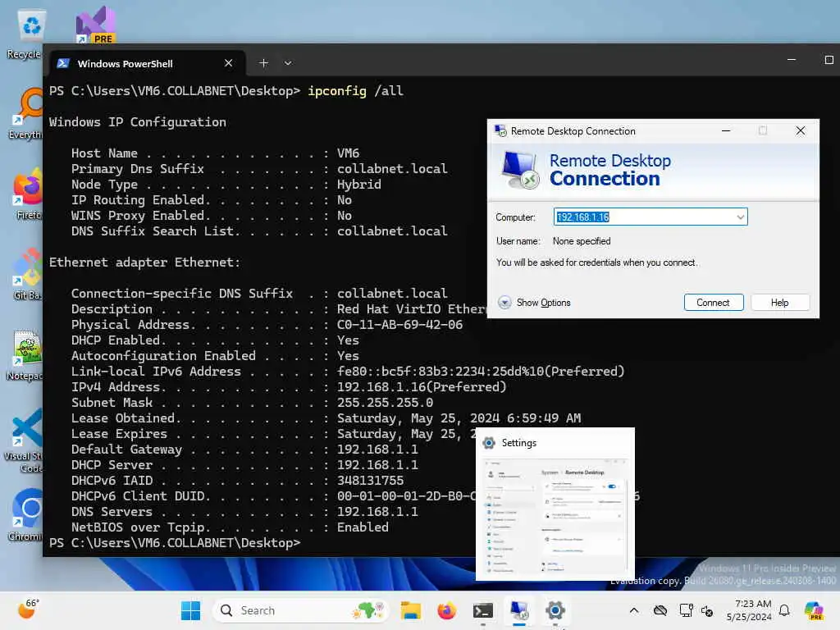Click the NetBIOS over Tcpip Enabled value
The height and width of the screenshot is (630, 840).
tap(363, 527)
